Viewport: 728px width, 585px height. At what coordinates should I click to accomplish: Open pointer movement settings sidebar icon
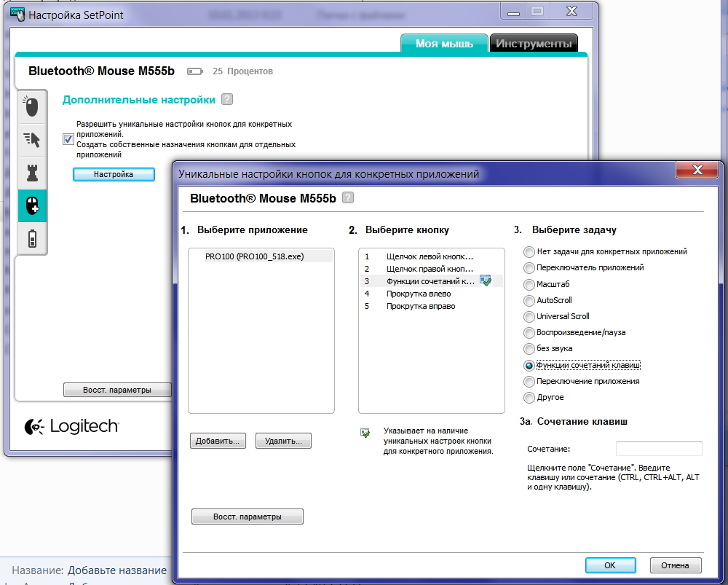[x=31, y=139]
